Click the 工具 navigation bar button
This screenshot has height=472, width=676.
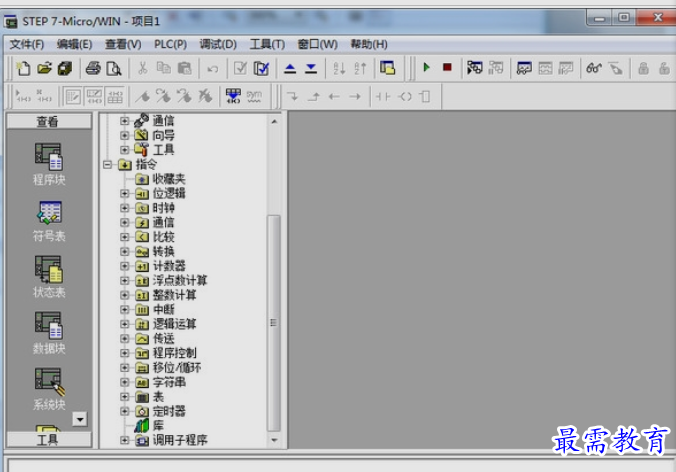49,440
